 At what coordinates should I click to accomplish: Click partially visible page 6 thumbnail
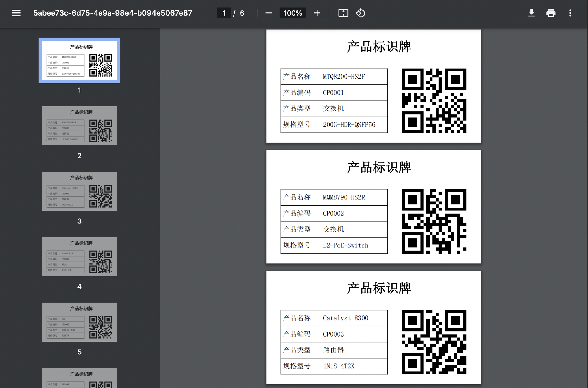click(79, 379)
